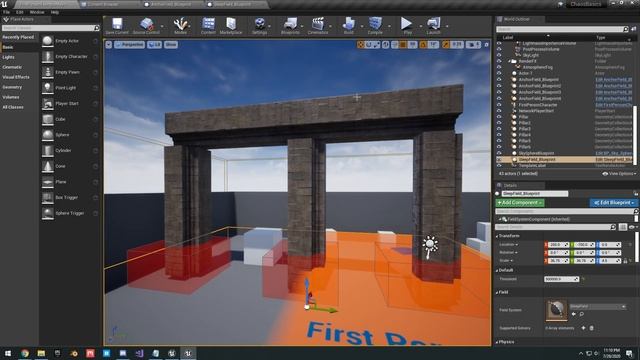
Task: Click the Launch toolbar icon
Action: click(x=433, y=24)
